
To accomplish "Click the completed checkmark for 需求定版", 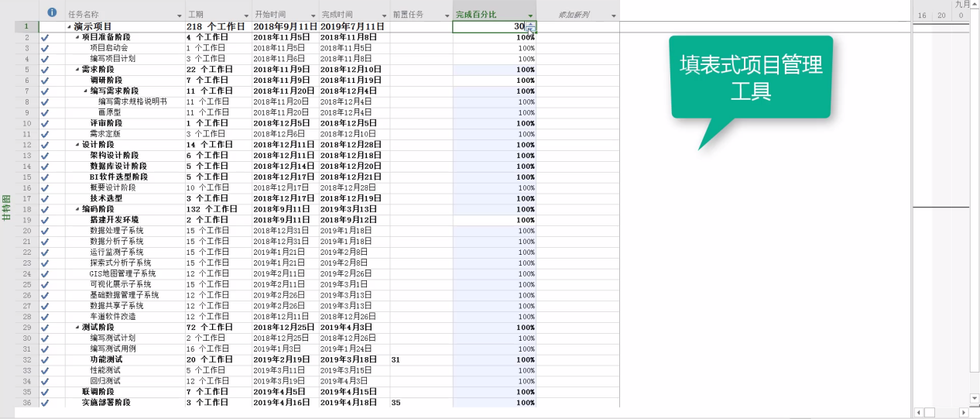I will click(45, 134).
